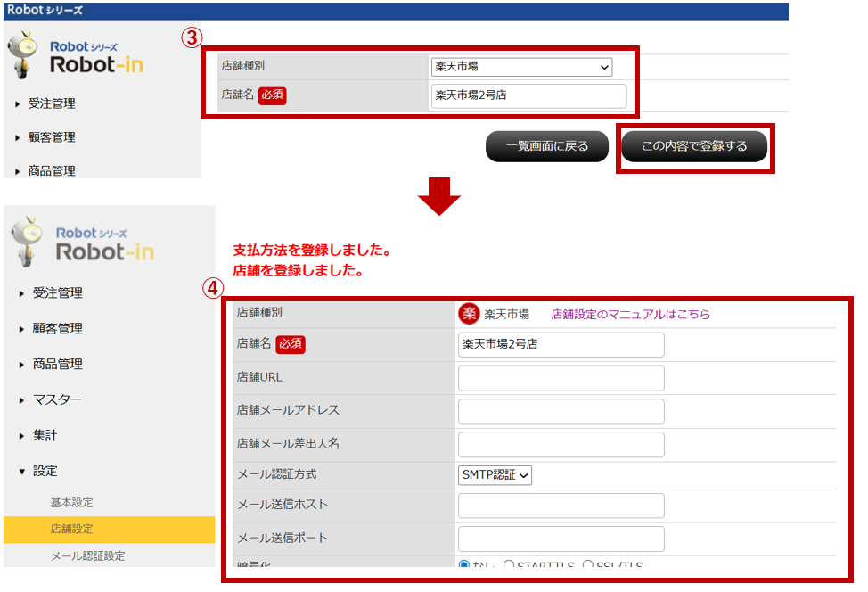Click the 一覧画面に戻る button
This screenshot has width=868, height=592.
[x=547, y=146]
